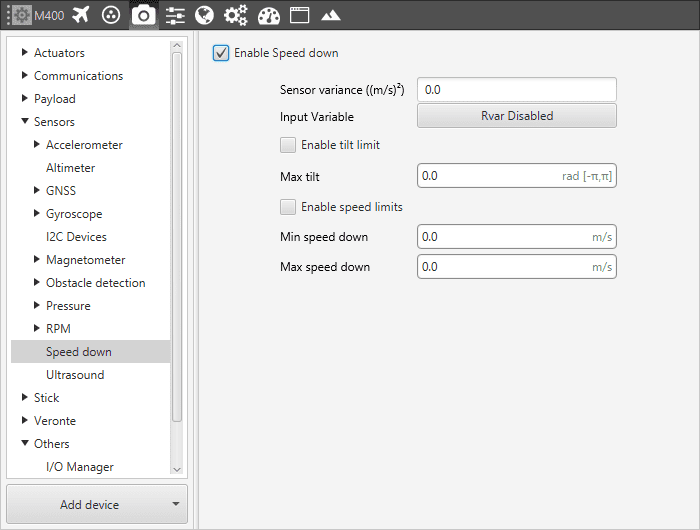The image size is (700, 530).
Task: Expand the Actuators tree node
Action: click(25, 52)
